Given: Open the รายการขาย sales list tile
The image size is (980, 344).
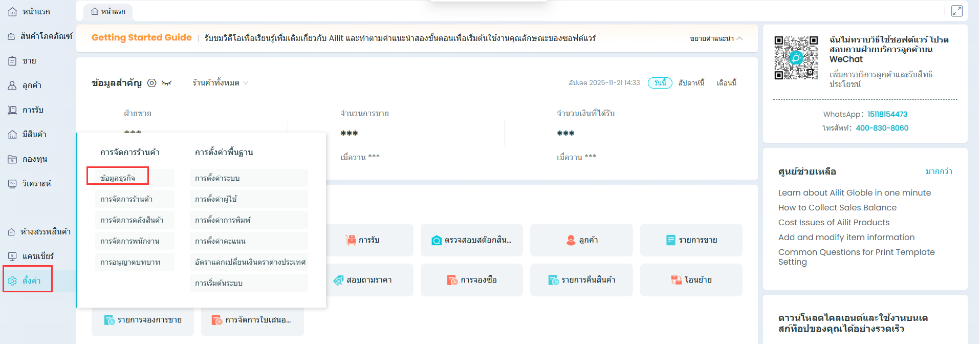Looking at the screenshot, I should pos(691,240).
